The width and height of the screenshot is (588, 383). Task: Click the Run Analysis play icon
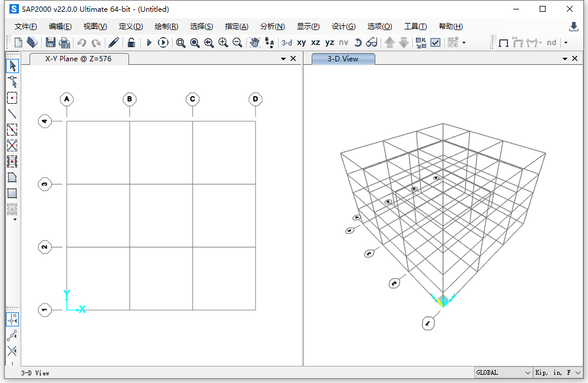tap(149, 42)
